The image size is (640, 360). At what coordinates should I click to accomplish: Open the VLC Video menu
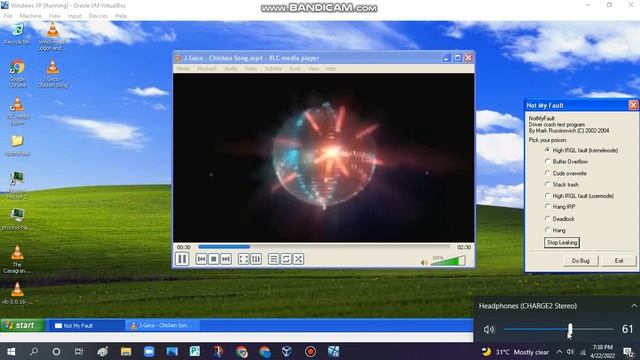(251, 69)
